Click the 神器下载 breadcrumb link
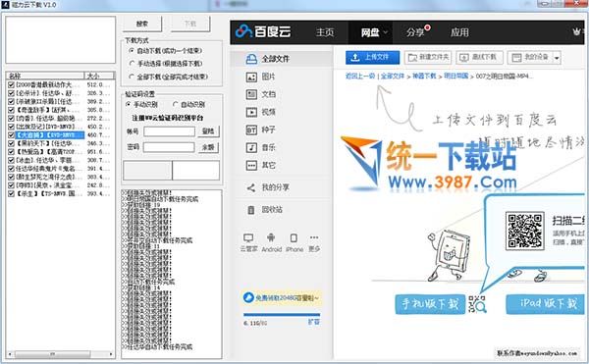Image resolution: width=589 pixels, height=364 pixels. pyautogui.click(x=424, y=76)
